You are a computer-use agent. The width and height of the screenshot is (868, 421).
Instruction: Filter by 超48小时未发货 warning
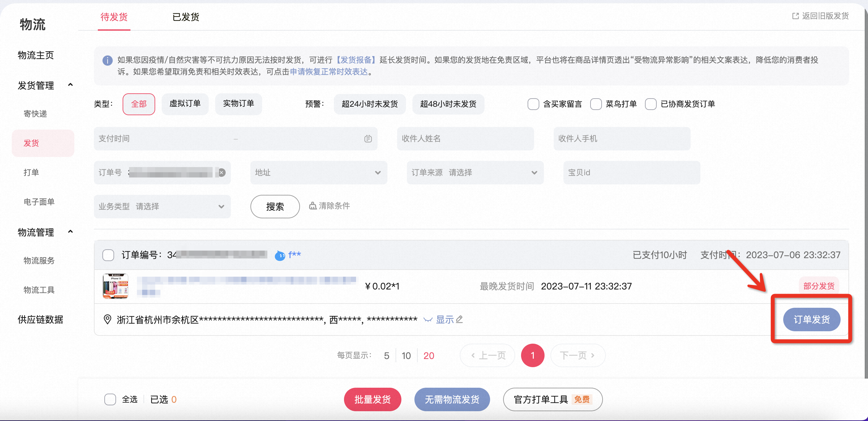click(x=448, y=104)
